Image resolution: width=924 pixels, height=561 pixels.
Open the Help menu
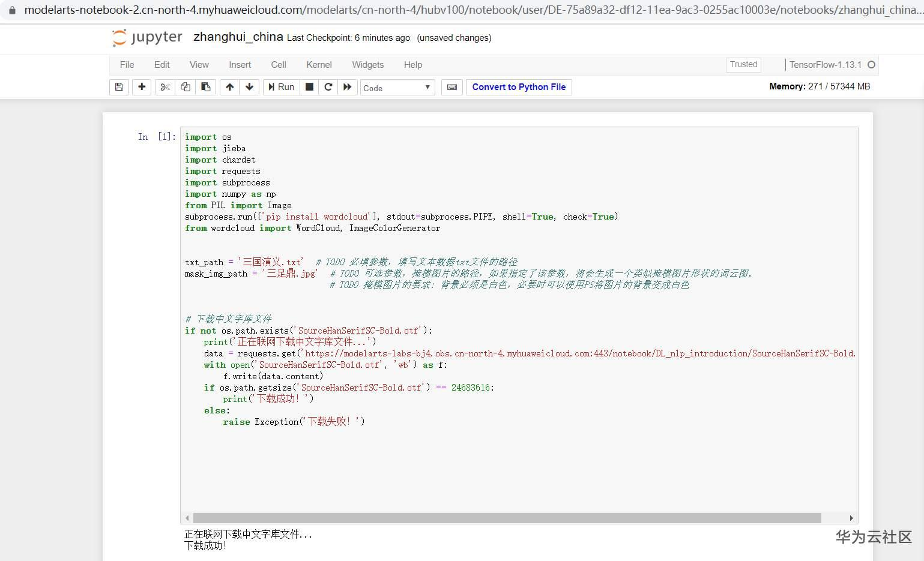coord(413,65)
